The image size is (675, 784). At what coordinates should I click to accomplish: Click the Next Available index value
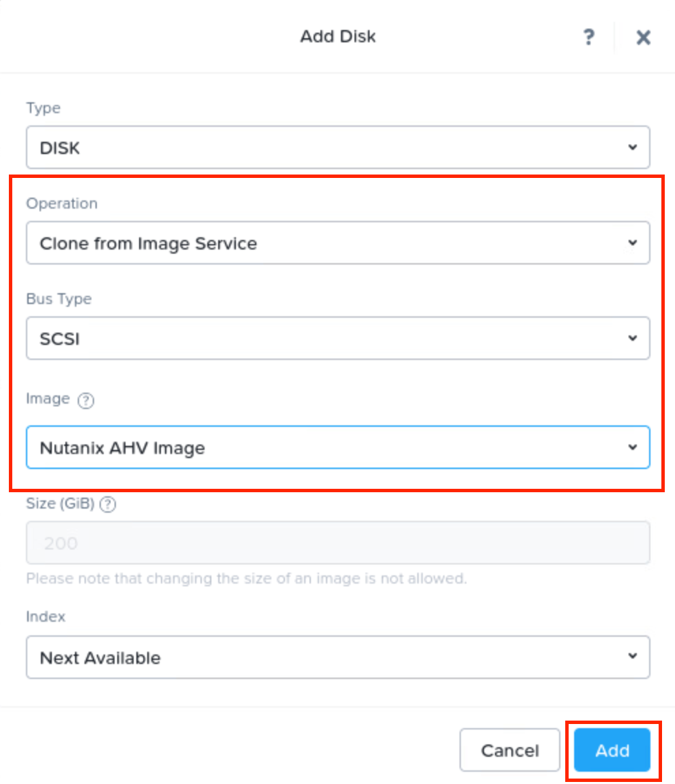[x=100, y=657]
